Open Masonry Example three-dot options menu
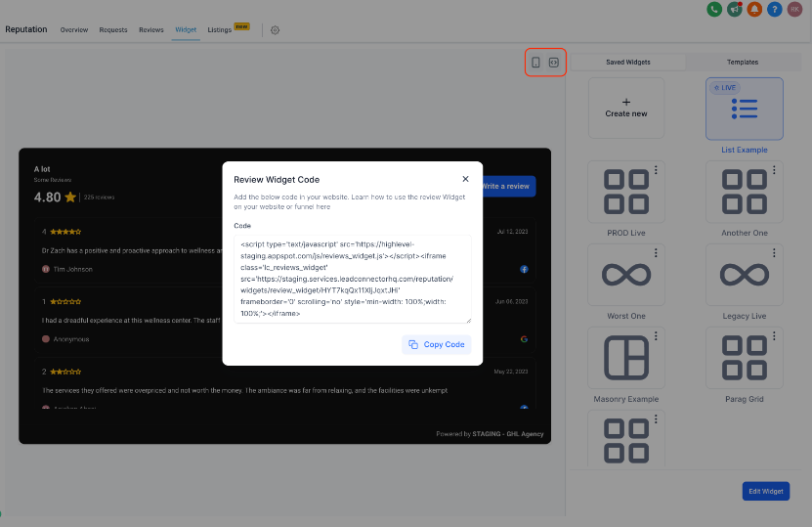Image resolution: width=812 pixels, height=527 pixels. click(656, 335)
